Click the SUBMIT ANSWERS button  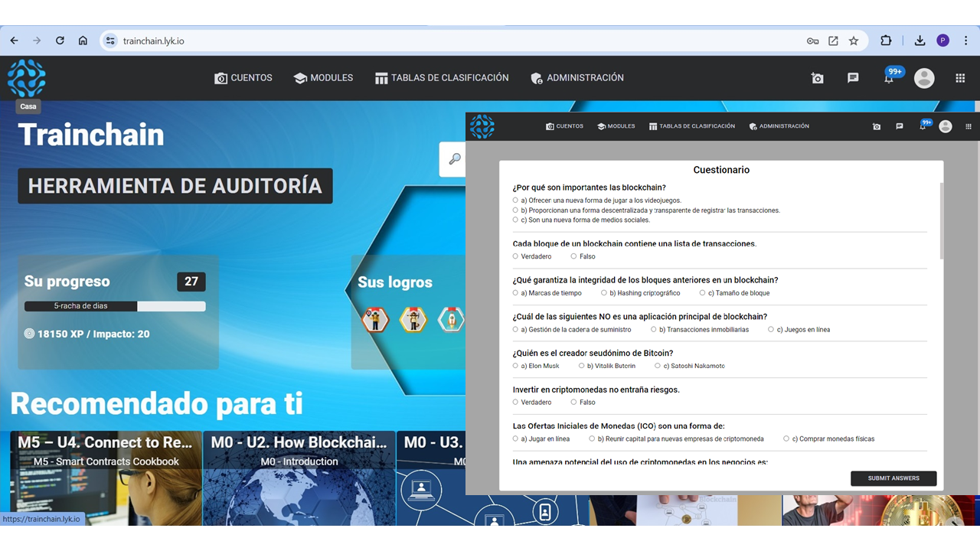893,478
